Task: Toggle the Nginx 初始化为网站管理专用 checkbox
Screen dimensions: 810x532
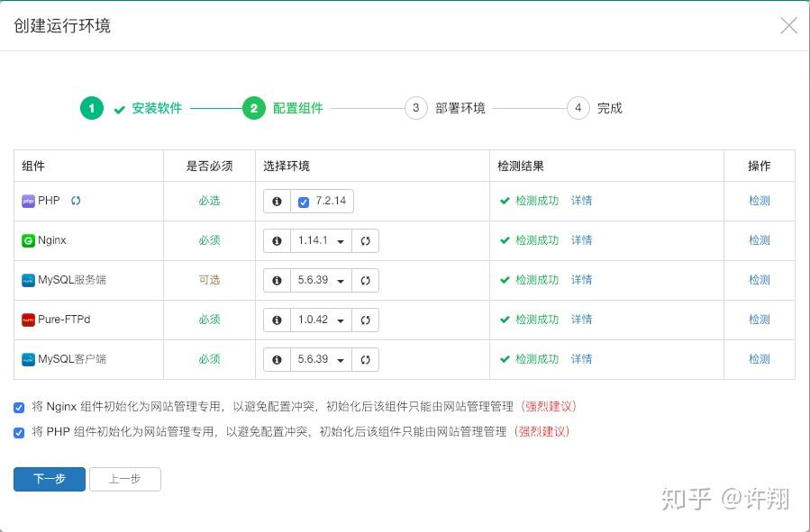Action: tap(19, 407)
